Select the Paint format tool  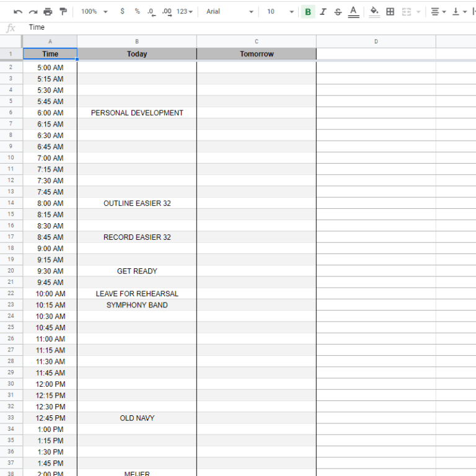coord(63,12)
